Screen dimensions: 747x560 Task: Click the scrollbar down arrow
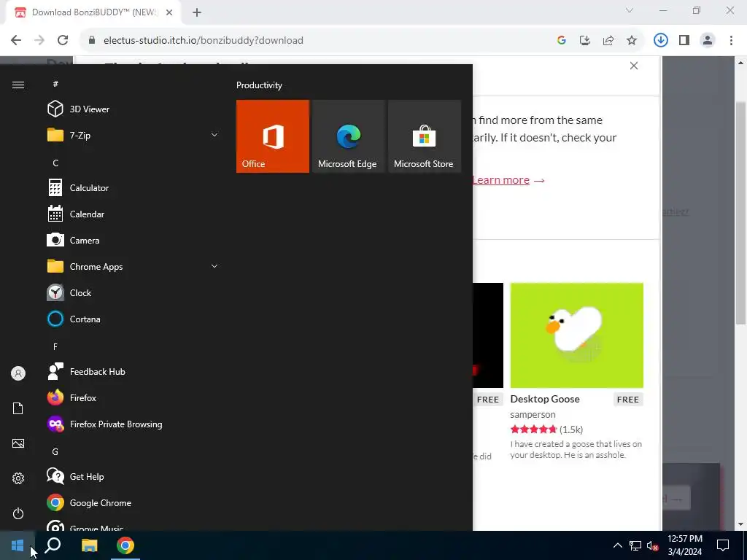pos(740,524)
